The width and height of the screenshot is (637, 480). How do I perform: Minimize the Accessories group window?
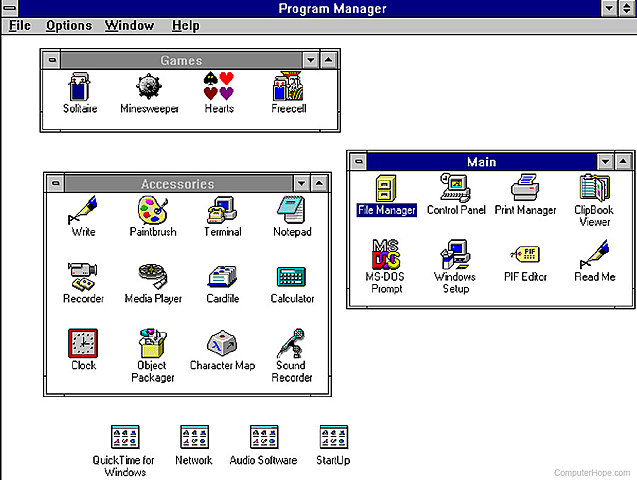point(301,184)
